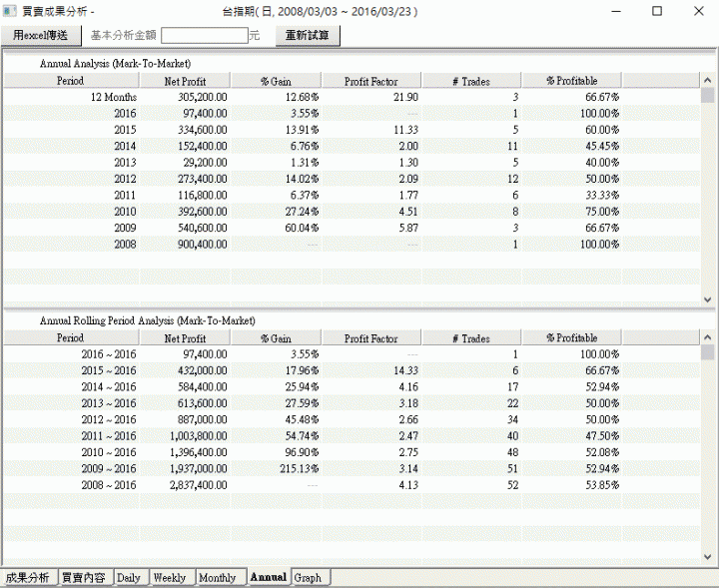
Task: Click the 用excel傳送 button
Action: pyautogui.click(x=41, y=35)
